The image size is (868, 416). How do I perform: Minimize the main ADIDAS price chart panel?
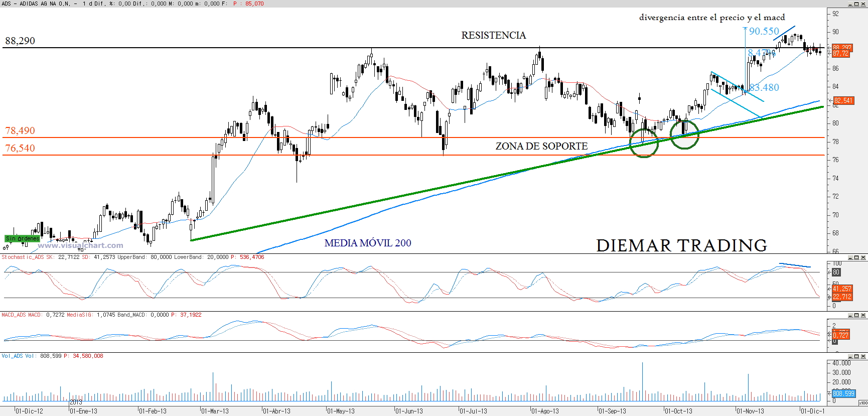tap(850, 4)
